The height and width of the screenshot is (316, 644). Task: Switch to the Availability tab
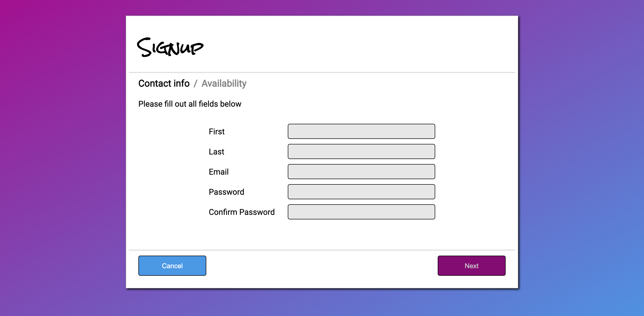224,83
